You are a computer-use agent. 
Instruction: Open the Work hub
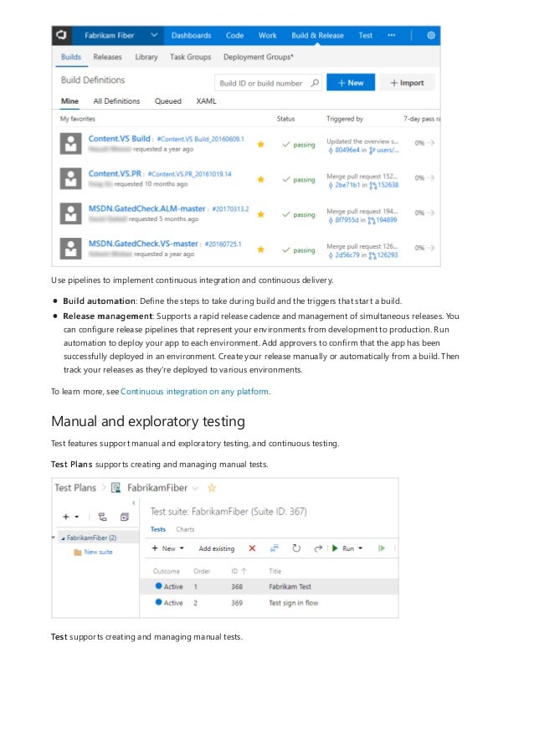click(x=268, y=35)
